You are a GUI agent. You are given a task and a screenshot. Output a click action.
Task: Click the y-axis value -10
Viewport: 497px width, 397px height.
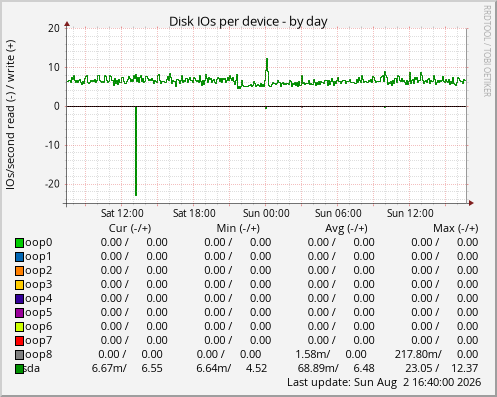52,145
